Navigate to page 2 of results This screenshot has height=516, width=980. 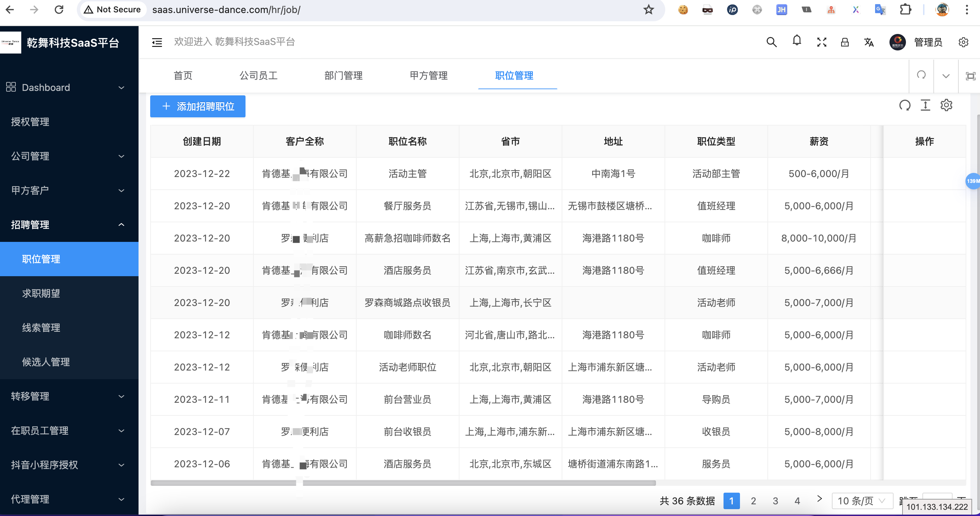point(754,500)
